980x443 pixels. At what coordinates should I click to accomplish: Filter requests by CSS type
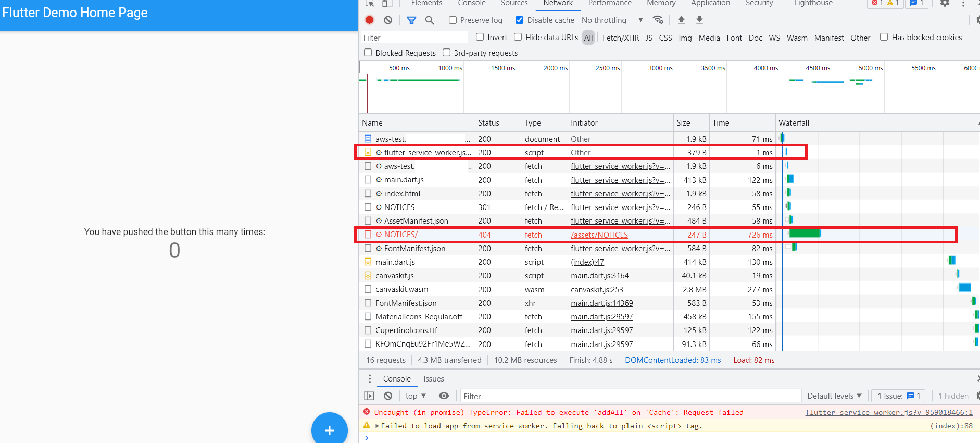[x=665, y=38]
